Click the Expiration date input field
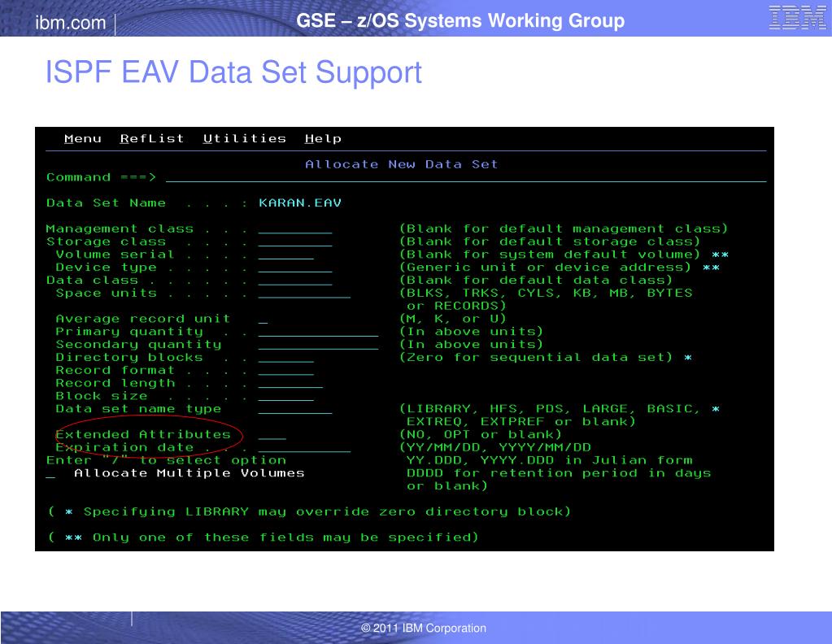 (x=304, y=448)
